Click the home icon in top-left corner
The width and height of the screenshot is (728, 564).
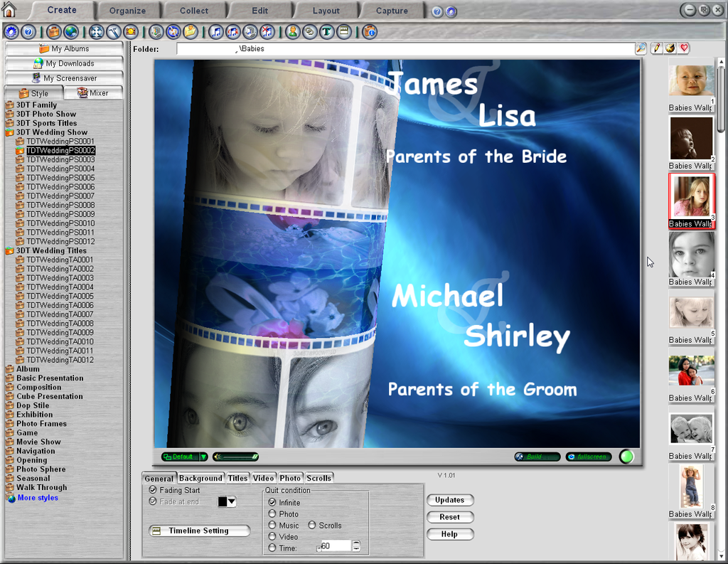(x=9, y=10)
